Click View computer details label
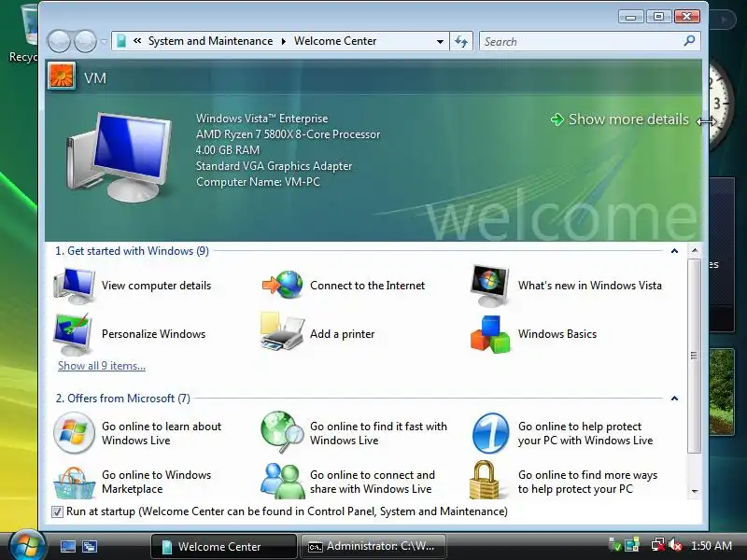 click(156, 286)
